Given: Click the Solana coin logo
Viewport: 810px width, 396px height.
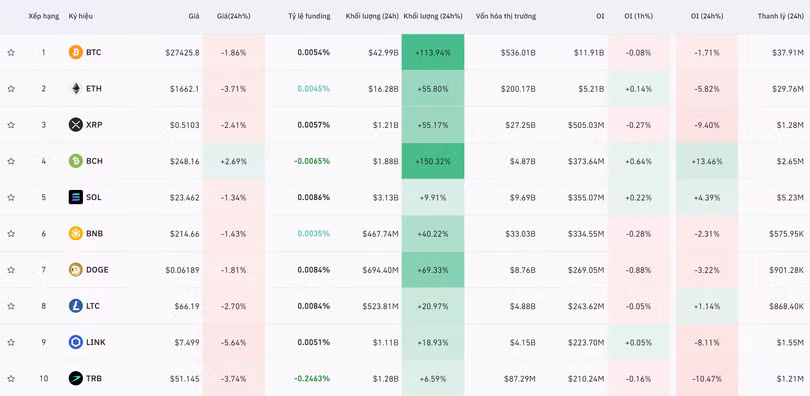Looking at the screenshot, I should [x=75, y=197].
